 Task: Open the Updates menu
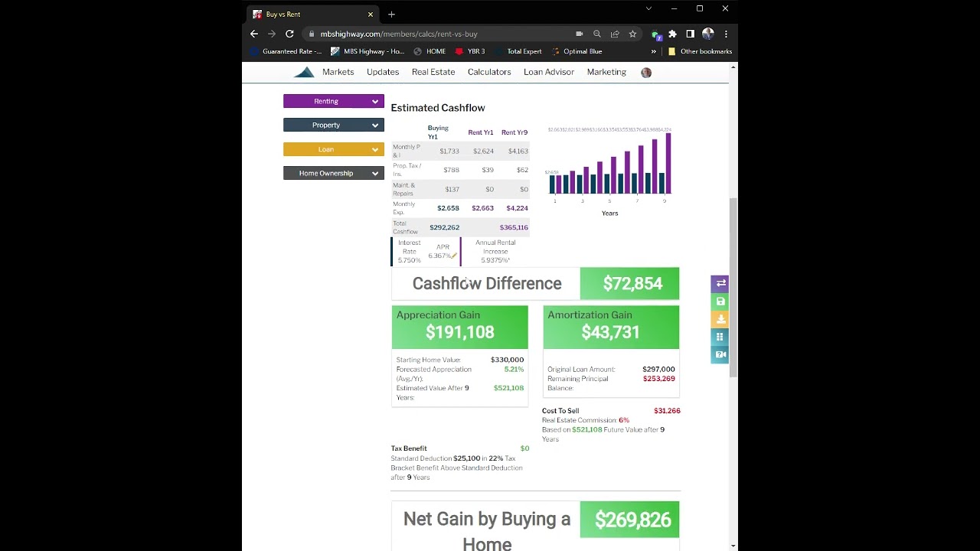point(383,72)
